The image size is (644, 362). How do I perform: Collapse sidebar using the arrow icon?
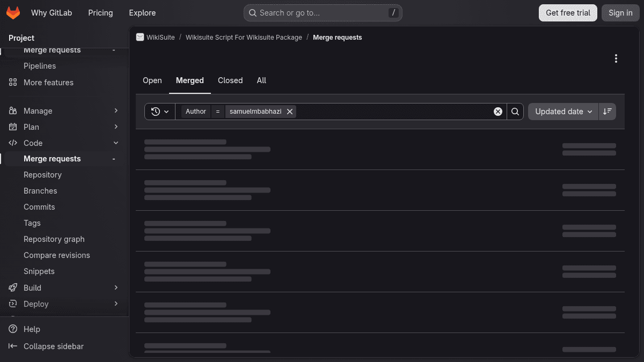13,346
